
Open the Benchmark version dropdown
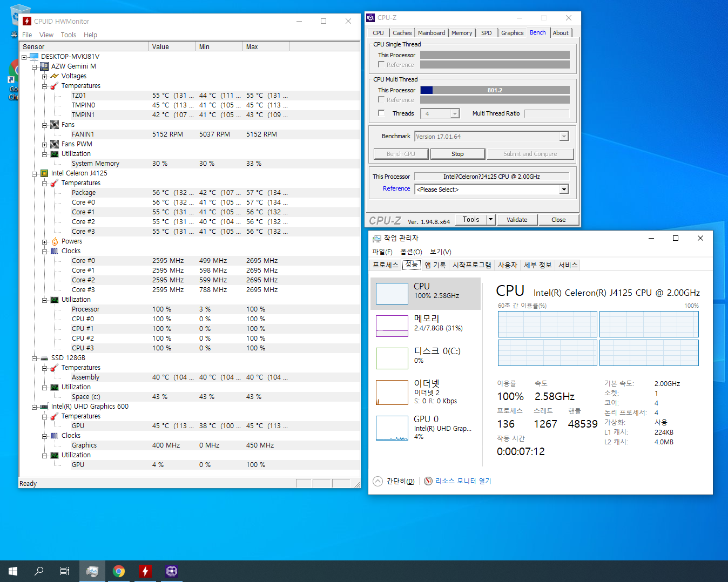click(x=564, y=137)
